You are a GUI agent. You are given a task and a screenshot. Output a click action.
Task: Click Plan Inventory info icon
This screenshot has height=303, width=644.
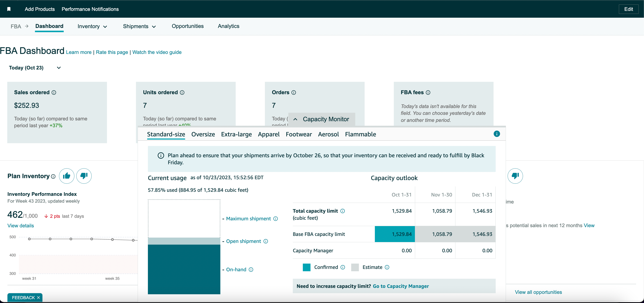coord(53,176)
